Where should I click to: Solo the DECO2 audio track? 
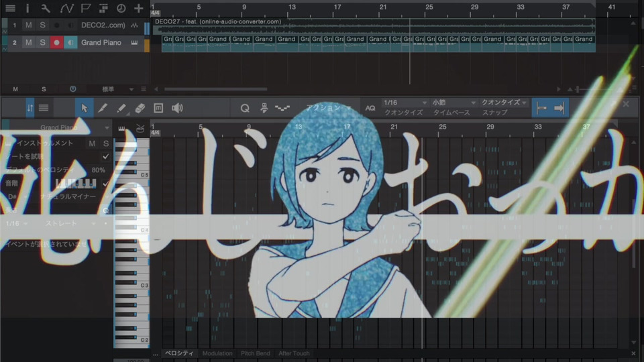coord(42,25)
